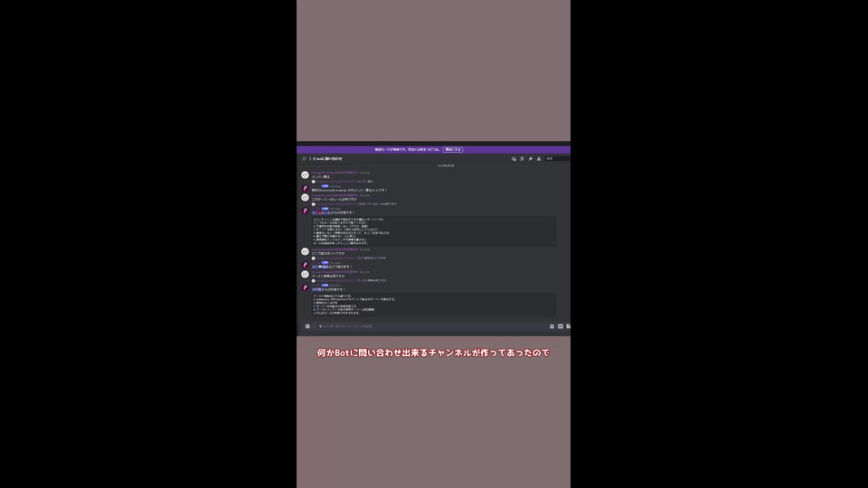This screenshot has width=868, height=488.
Task: Open the sticker picker icon at far right
Action: coord(568,326)
